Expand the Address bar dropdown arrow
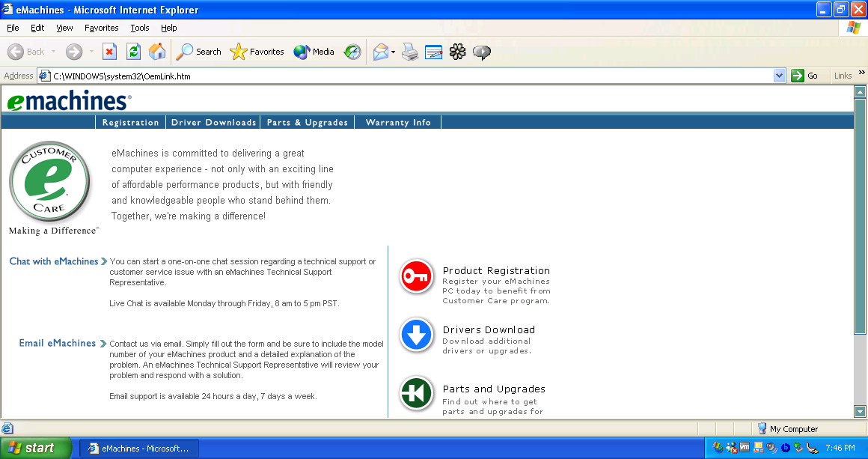 click(x=779, y=76)
